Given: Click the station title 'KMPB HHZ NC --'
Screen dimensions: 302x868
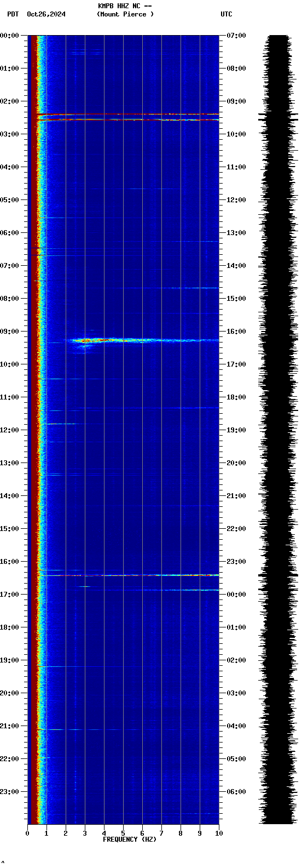Looking at the screenshot, I should tap(125, 6).
